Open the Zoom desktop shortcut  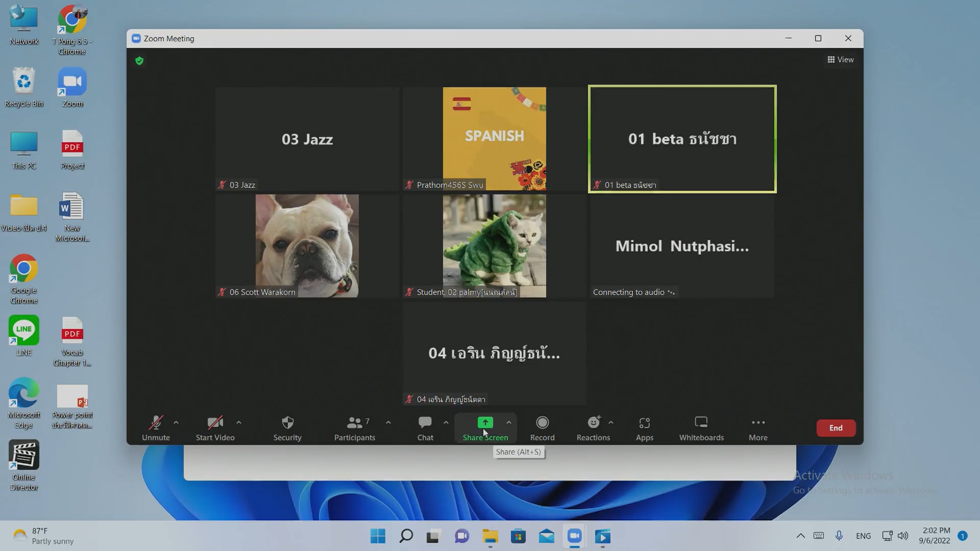(x=72, y=87)
